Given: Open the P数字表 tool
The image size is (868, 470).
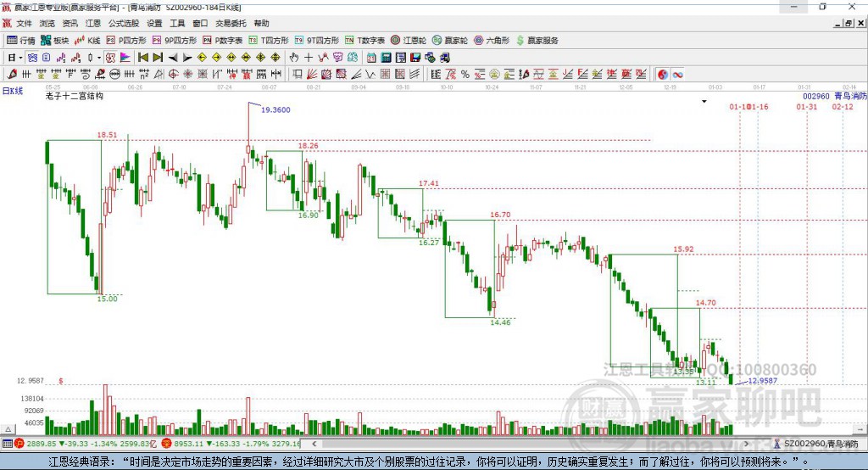Looking at the screenshot, I should (223, 41).
